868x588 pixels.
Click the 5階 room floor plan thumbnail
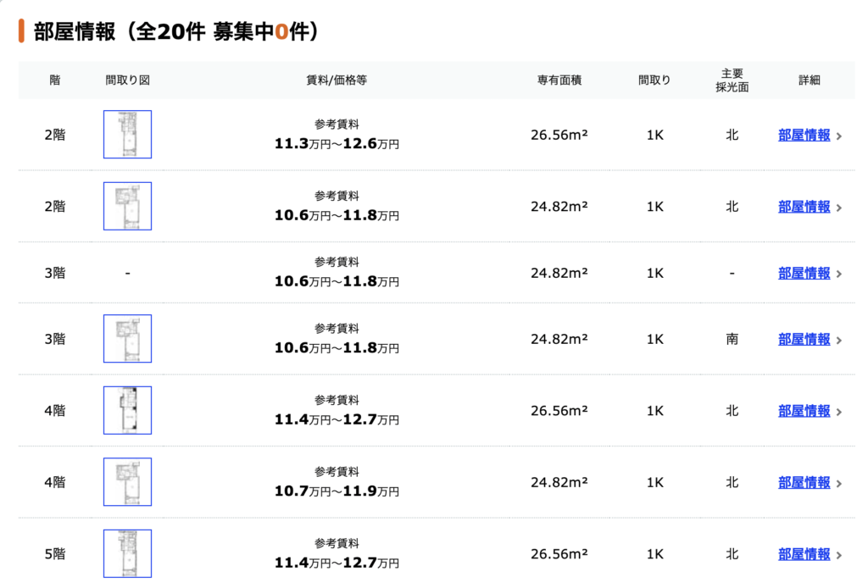[127, 553]
